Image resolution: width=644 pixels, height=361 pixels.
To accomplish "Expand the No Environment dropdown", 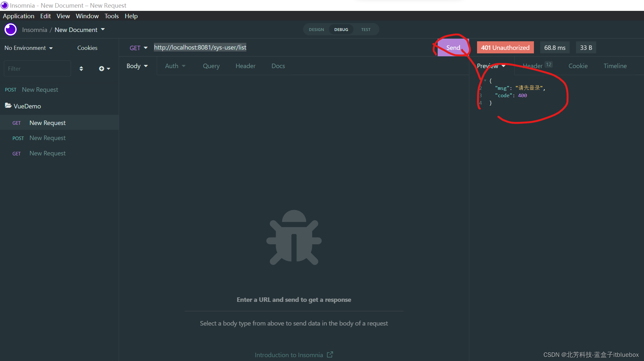I will [28, 48].
